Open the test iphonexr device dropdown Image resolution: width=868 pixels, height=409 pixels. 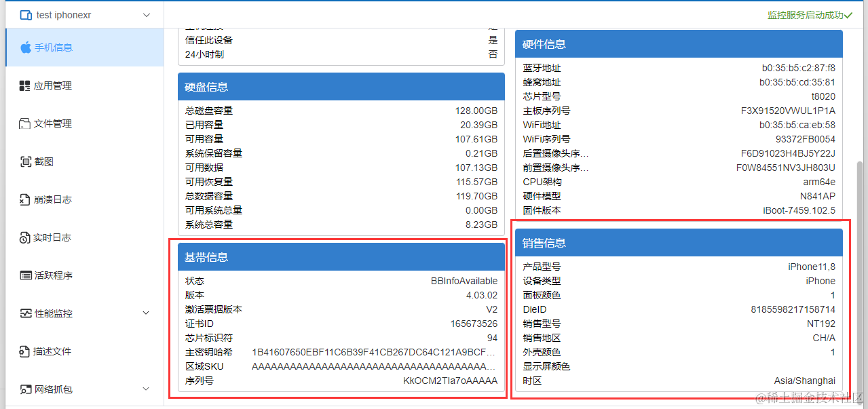coord(85,15)
